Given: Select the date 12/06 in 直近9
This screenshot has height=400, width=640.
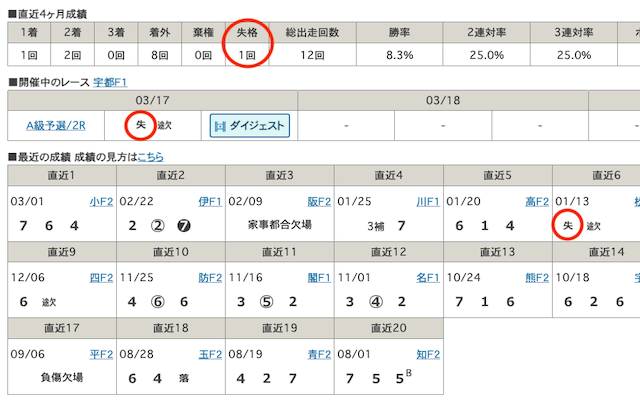Looking at the screenshot, I should tap(28, 278).
